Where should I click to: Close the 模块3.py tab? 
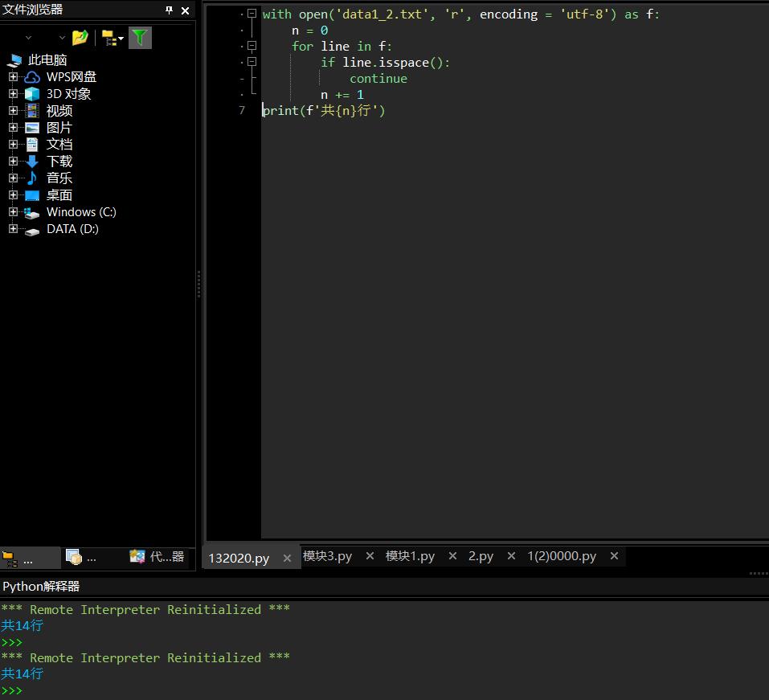coord(370,556)
